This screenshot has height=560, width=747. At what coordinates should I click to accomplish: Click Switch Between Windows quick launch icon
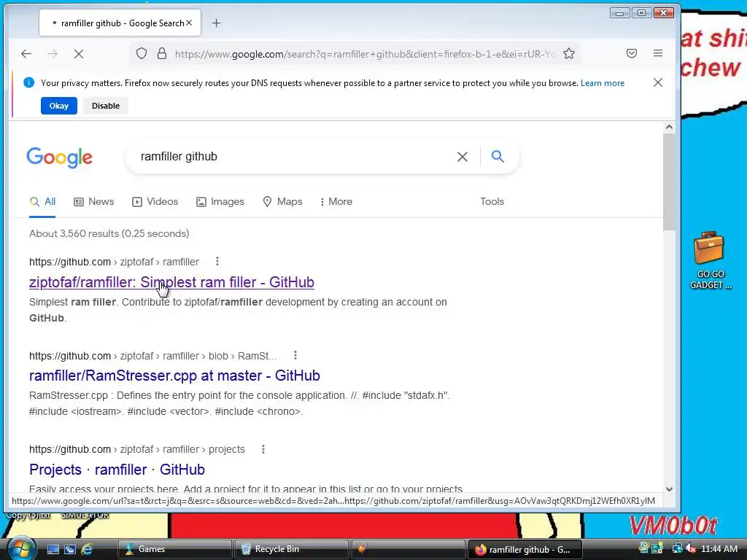(69, 549)
